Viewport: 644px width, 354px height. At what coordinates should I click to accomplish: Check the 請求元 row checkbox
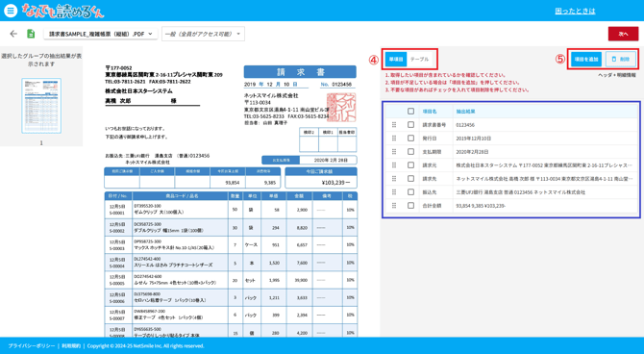410,164
